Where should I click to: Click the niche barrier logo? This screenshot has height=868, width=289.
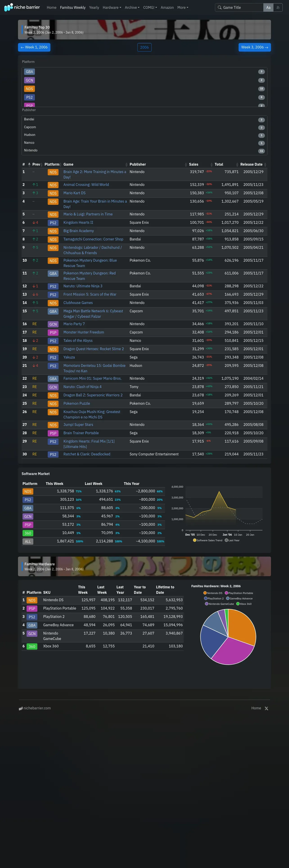(x=22, y=7)
